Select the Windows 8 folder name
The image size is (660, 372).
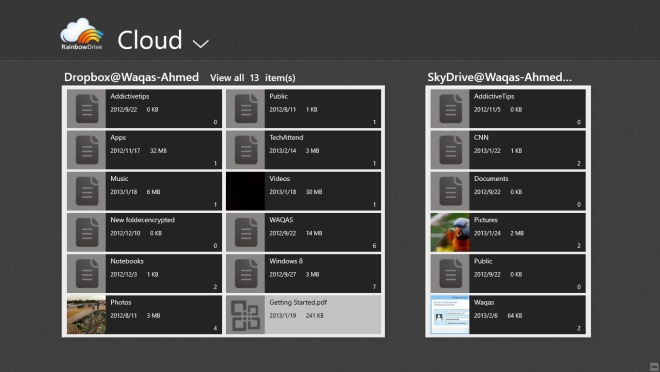(286, 261)
